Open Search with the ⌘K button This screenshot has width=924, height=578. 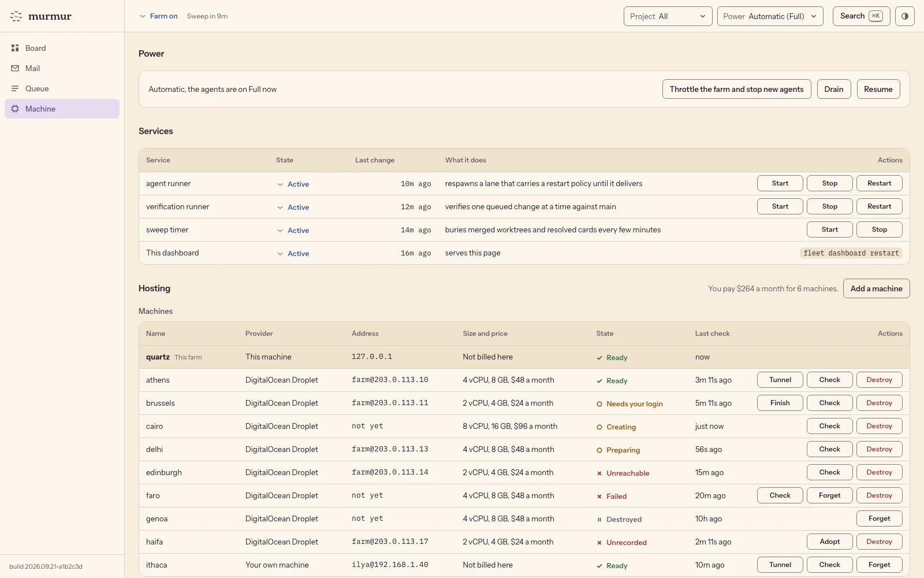(x=862, y=16)
